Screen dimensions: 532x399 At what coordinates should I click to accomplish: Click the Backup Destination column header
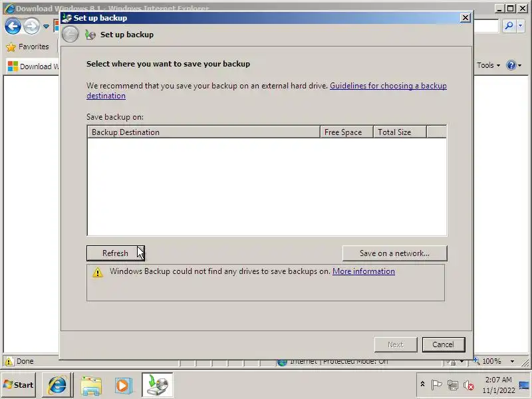pyautogui.click(x=203, y=132)
